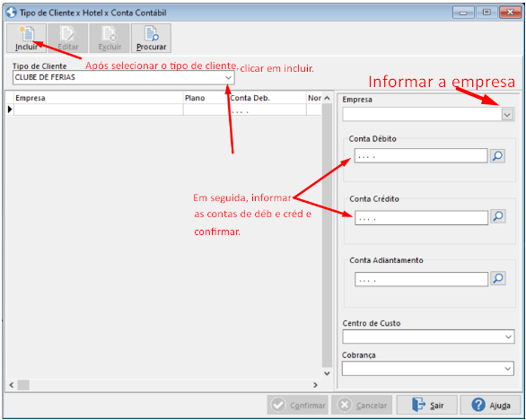Select the Empresa column header

[x=99, y=98]
